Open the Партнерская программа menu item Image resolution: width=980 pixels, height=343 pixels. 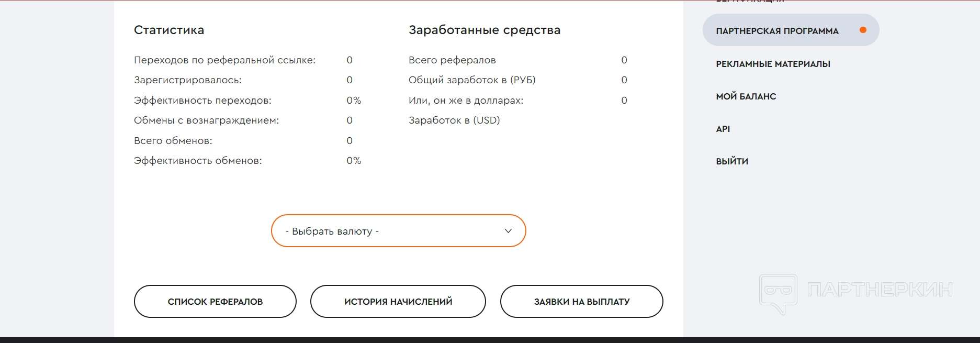pyautogui.click(x=777, y=31)
